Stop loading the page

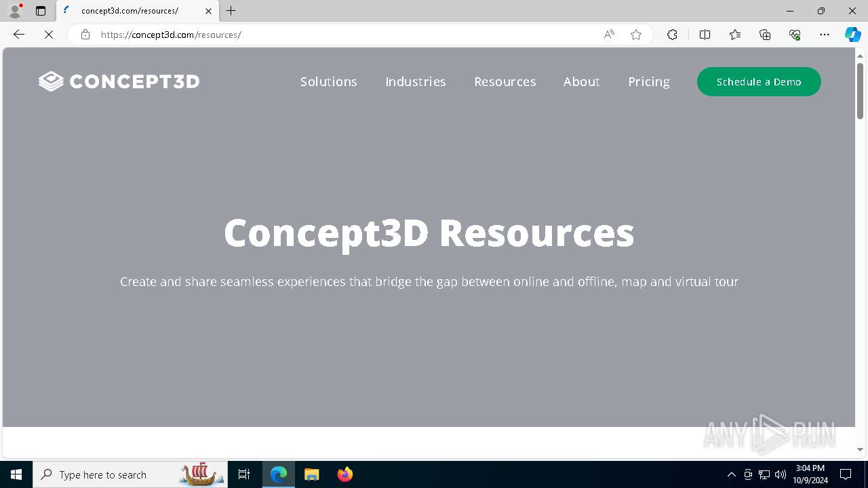click(x=49, y=35)
